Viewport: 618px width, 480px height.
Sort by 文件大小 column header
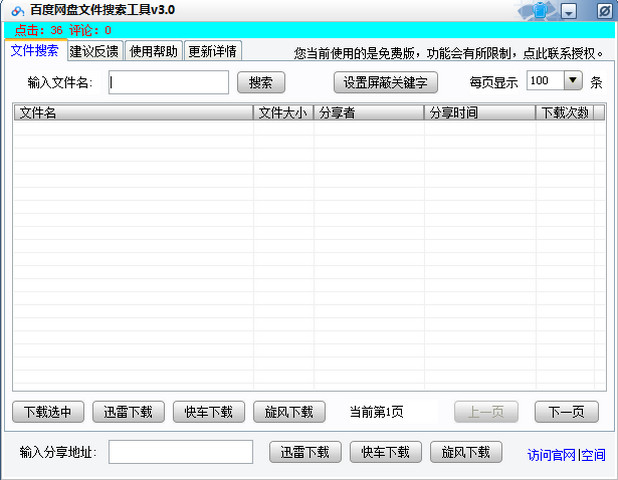pyautogui.click(x=283, y=113)
